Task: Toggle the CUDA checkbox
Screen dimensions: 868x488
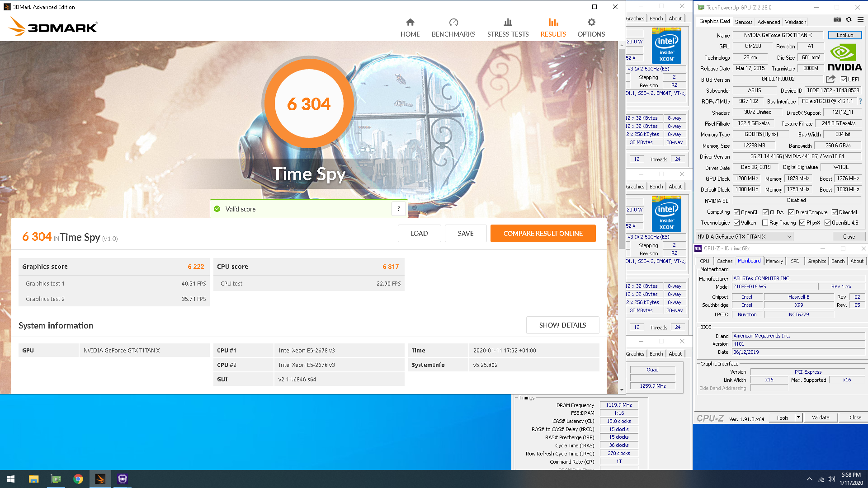Action: pyautogui.click(x=765, y=212)
